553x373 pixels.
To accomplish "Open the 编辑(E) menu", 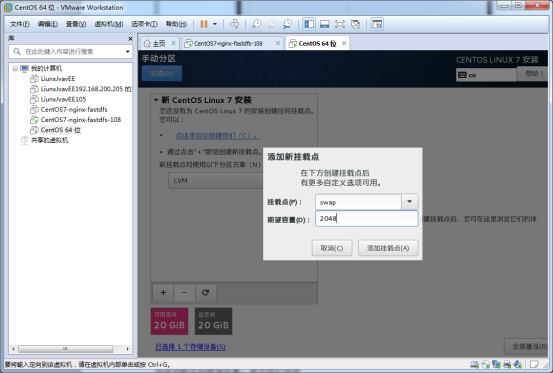I will click(48, 24).
